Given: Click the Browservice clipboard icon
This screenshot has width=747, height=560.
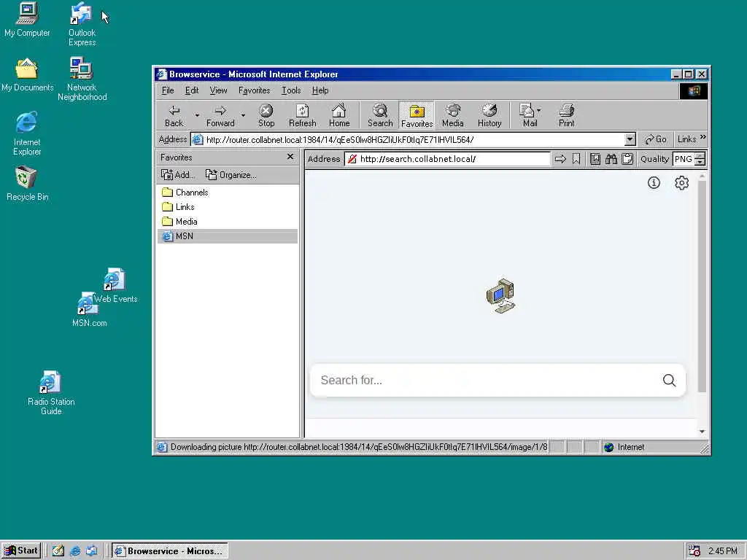Looking at the screenshot, I should (x=627, y=159).
